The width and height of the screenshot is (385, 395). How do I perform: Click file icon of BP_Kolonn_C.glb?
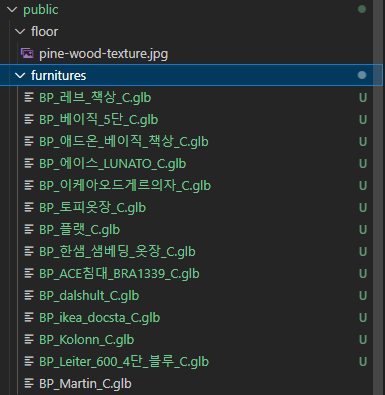pyautogui.click(x=29, y=339)
